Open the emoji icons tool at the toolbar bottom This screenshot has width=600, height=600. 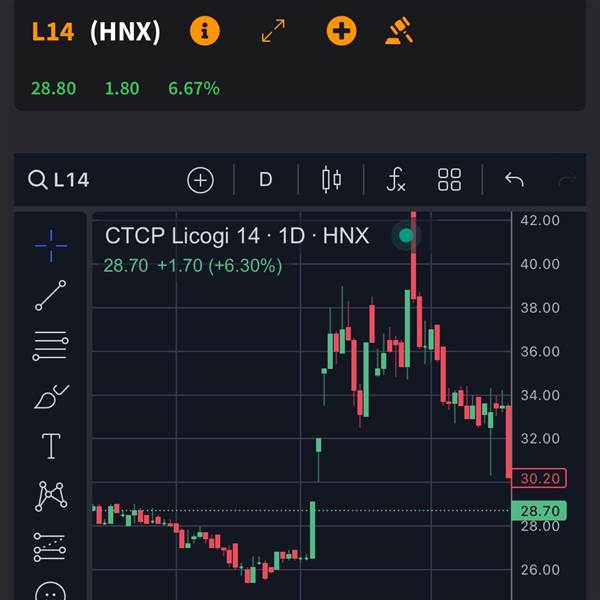(51, 592)
